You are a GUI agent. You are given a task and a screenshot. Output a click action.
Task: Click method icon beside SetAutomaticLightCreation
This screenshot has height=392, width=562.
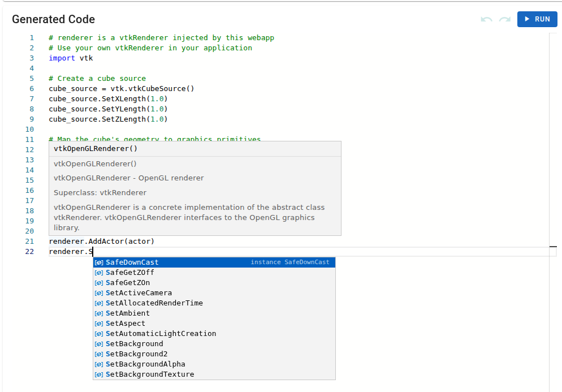99,334
